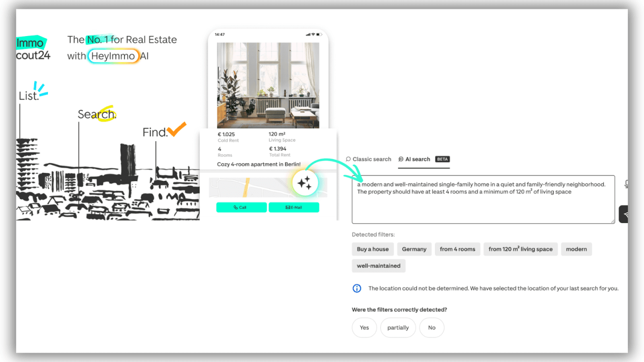Click the '€ 1.025' cold rent value
This screenshot has height=362, width=644.
226,134
